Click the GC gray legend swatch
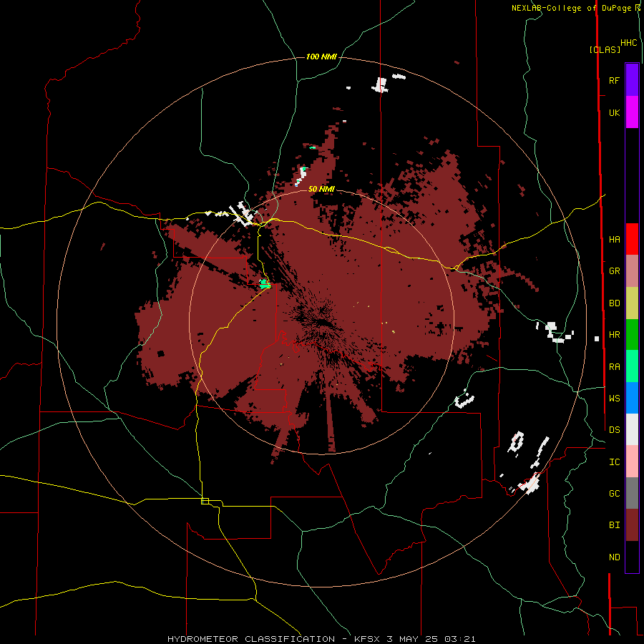The height and width of the screenshot is (644, 644). (632, 493)
